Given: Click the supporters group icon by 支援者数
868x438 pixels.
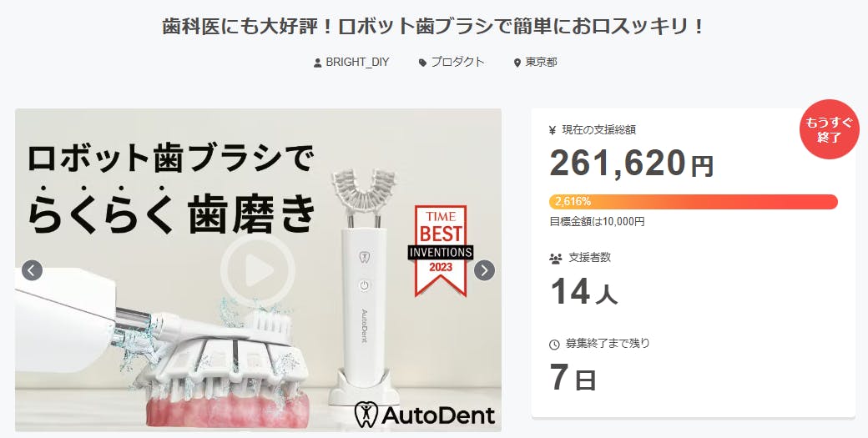Looking at the screenshot, I should 555,259.
